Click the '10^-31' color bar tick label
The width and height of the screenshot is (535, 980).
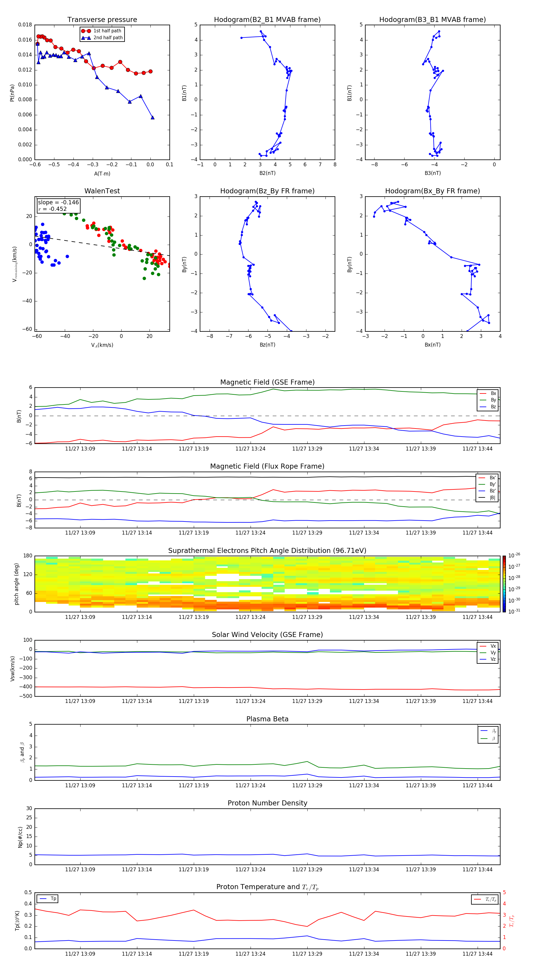click(514, 611)
